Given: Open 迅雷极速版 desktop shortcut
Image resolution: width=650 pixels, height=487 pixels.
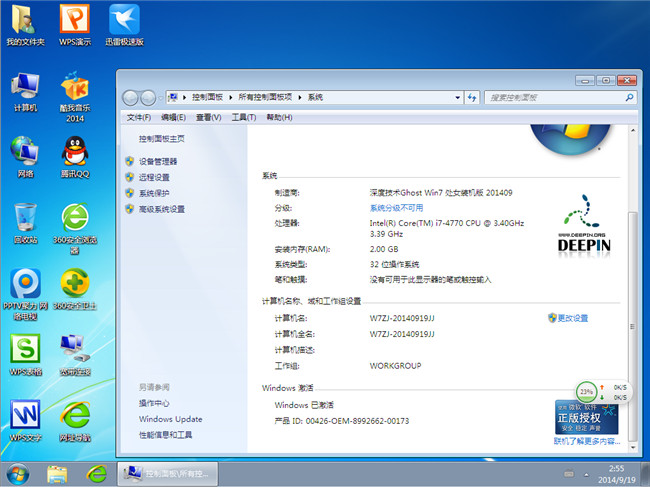Looking at the screenshot, I should tap(124, 25).
